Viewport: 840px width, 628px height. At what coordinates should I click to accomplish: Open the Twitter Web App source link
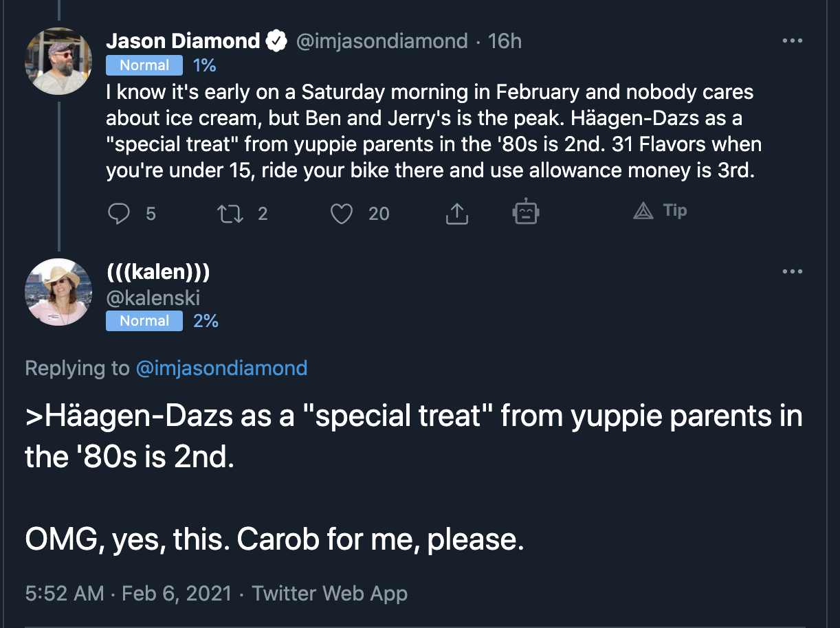tap(330, 594)
